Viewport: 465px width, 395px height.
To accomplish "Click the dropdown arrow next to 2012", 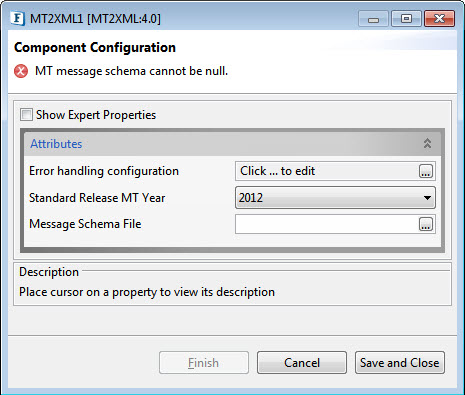I will tap(427, 198).
